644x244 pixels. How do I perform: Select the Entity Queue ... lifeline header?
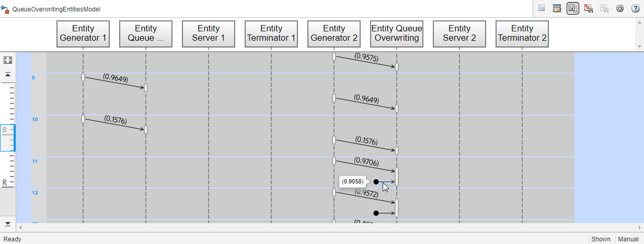click(146, 33)
